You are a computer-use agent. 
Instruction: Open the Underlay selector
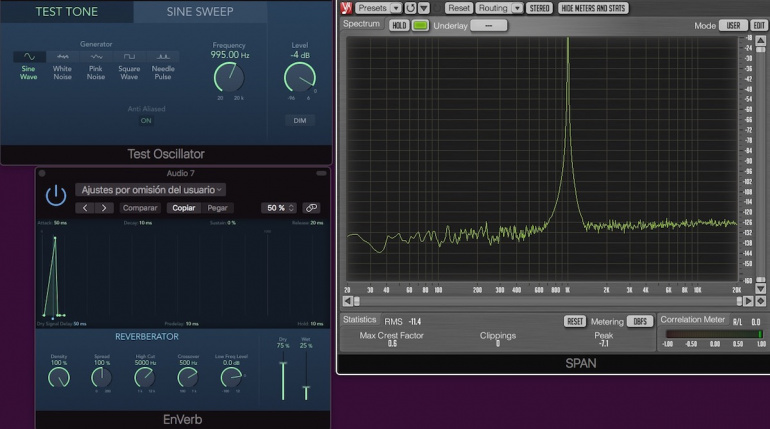489,26
